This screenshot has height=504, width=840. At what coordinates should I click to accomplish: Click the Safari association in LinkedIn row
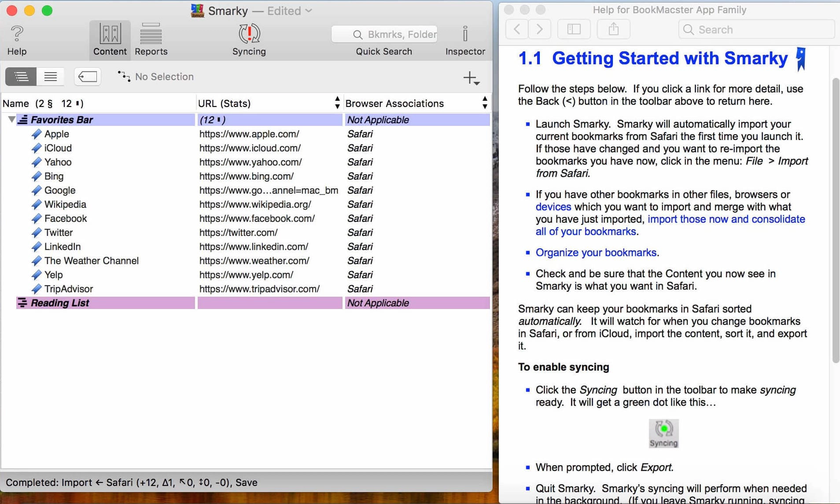point(360,246)
